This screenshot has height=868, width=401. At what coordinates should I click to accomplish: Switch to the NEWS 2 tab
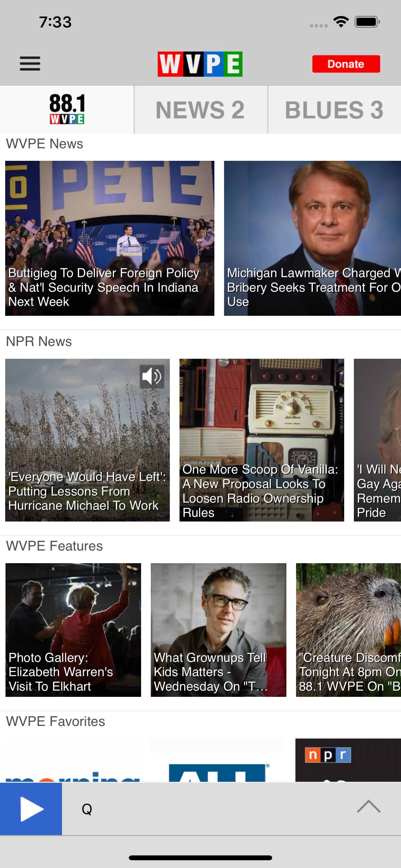201,109
